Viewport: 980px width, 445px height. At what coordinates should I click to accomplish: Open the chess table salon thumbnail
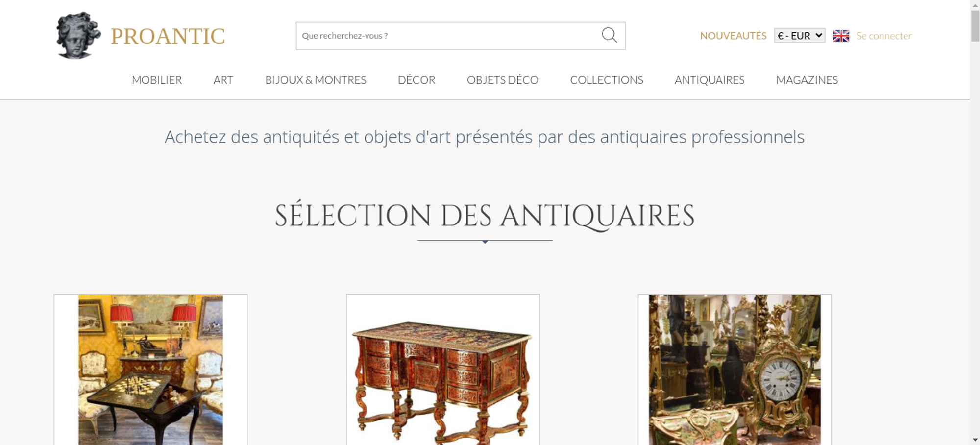[151, 370]
